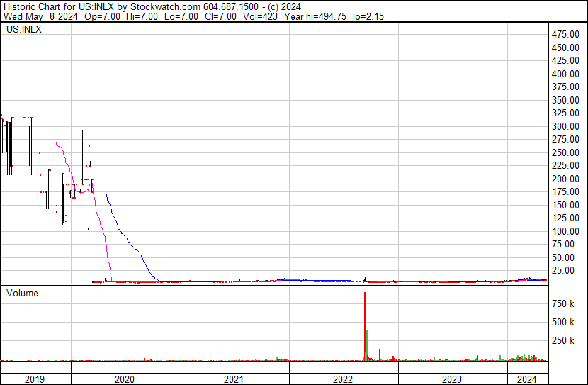
Task: Click the green volume bar beside the 2022 spike
Action: (x=367, y=344)
